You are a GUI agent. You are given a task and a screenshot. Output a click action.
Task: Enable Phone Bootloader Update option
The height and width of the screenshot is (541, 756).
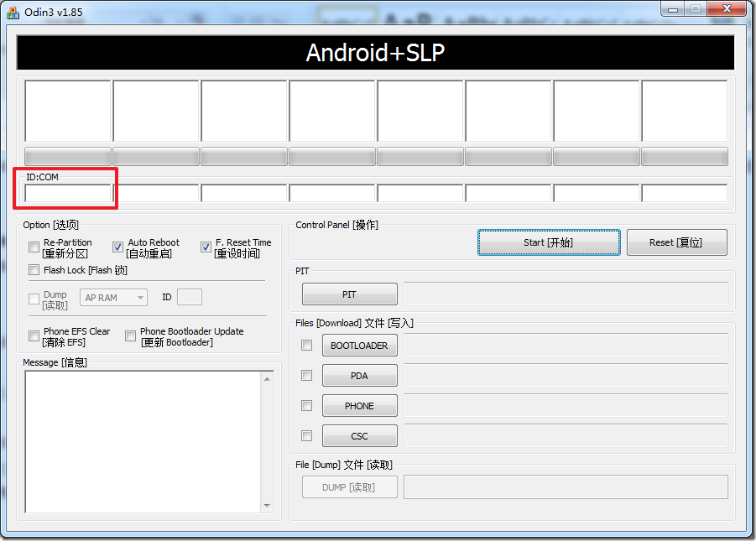pos(130,336)
